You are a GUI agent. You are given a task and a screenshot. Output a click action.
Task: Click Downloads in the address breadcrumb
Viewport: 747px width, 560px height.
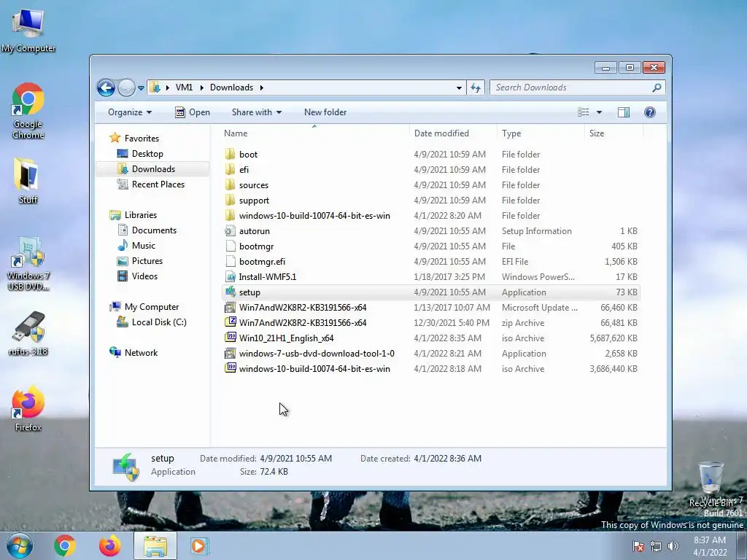231,87
